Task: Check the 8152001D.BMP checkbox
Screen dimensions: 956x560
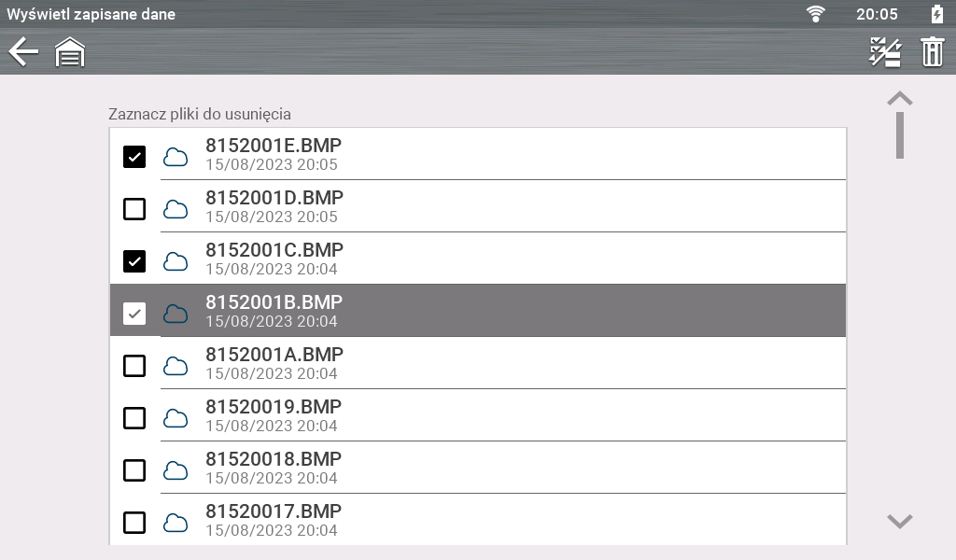Action: [x=134, y=209]
